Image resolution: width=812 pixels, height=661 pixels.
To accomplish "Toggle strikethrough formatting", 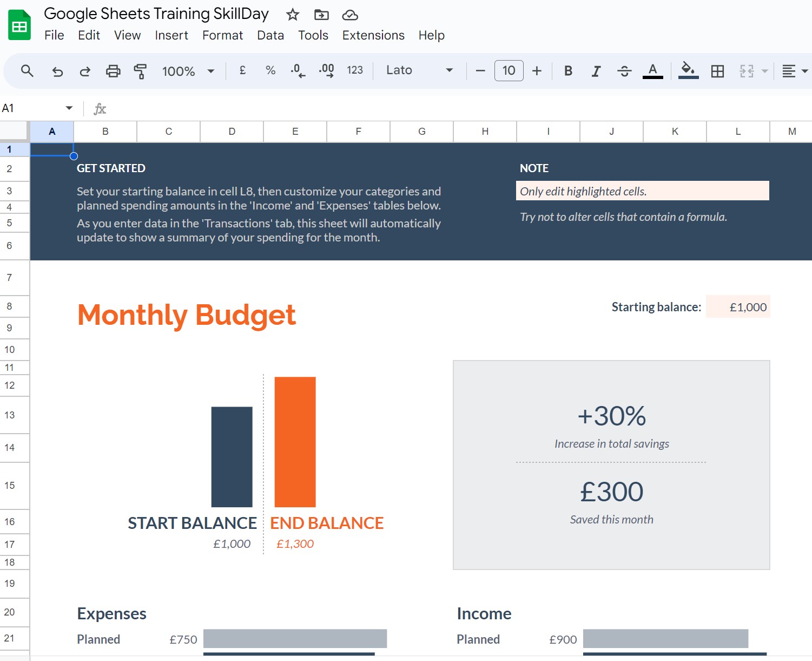I will tap(624, 70).
